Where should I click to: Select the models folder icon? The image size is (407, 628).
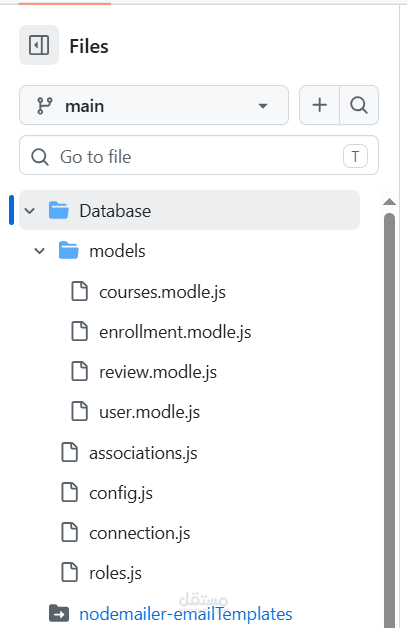tap(69, 251)
